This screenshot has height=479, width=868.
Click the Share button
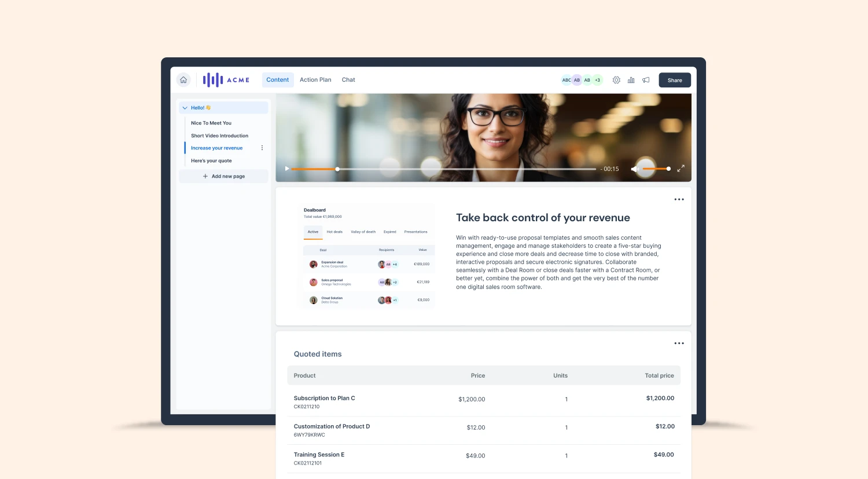click(x=675, y=80)
